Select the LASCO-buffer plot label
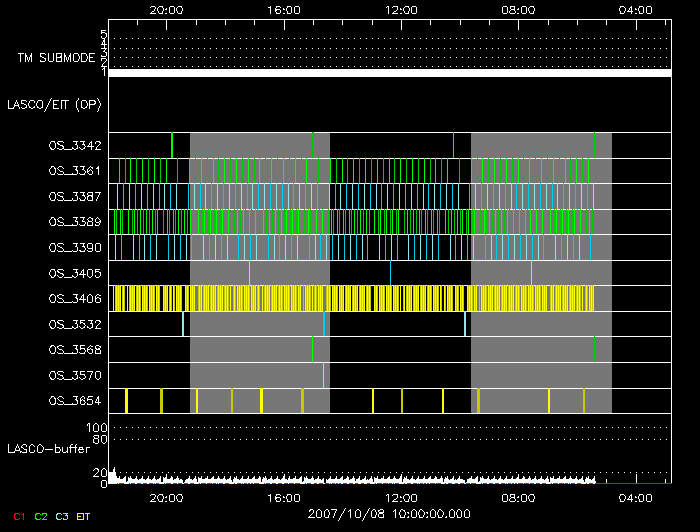 coord(48,449)
